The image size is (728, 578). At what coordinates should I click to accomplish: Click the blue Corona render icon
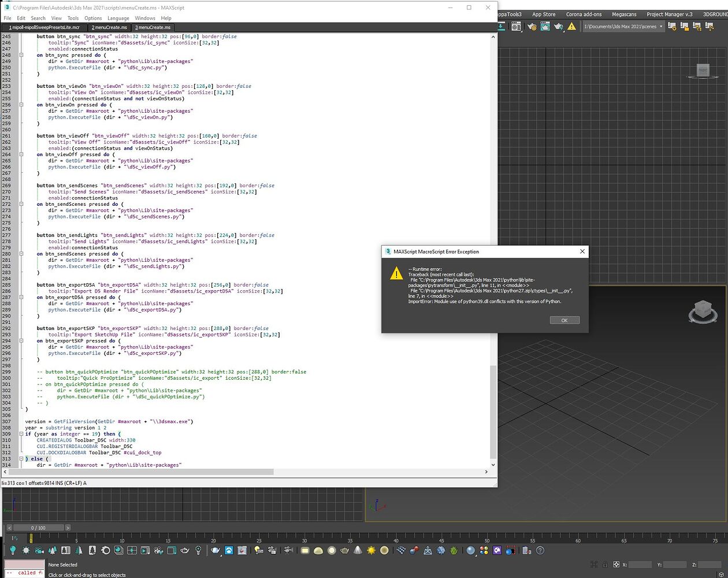(x=229, y=550)
